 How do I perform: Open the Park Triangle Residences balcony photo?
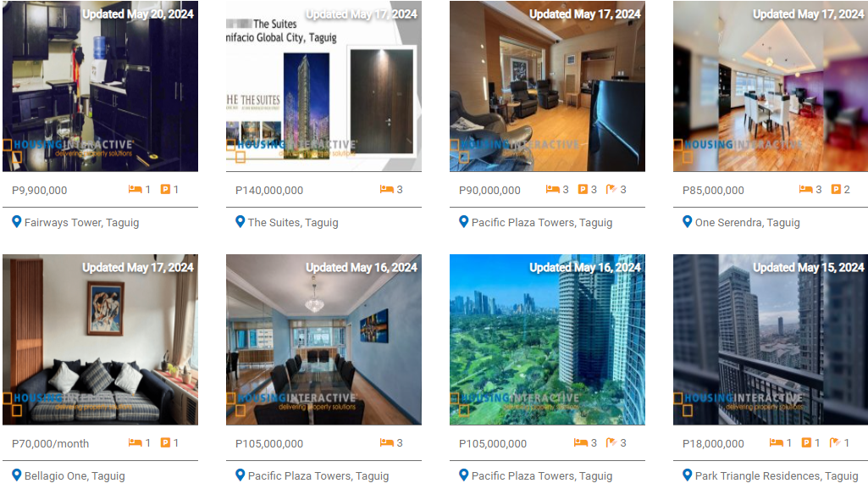pyautogui.click(x=771, y=340)
